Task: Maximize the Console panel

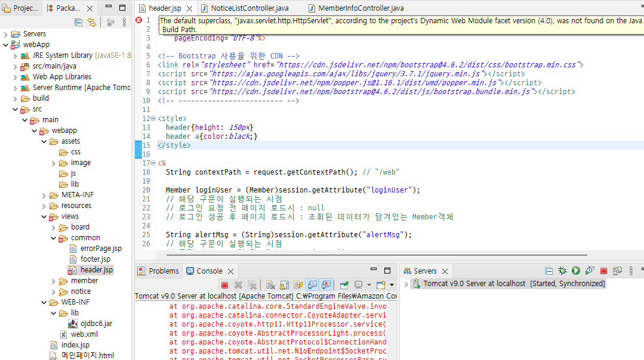Action: 387,271
